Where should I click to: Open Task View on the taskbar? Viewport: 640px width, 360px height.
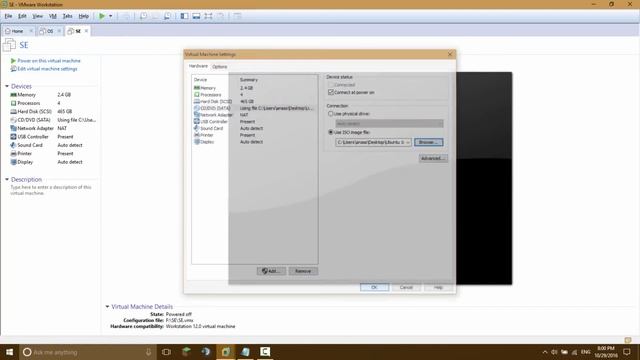click(166, 352)
